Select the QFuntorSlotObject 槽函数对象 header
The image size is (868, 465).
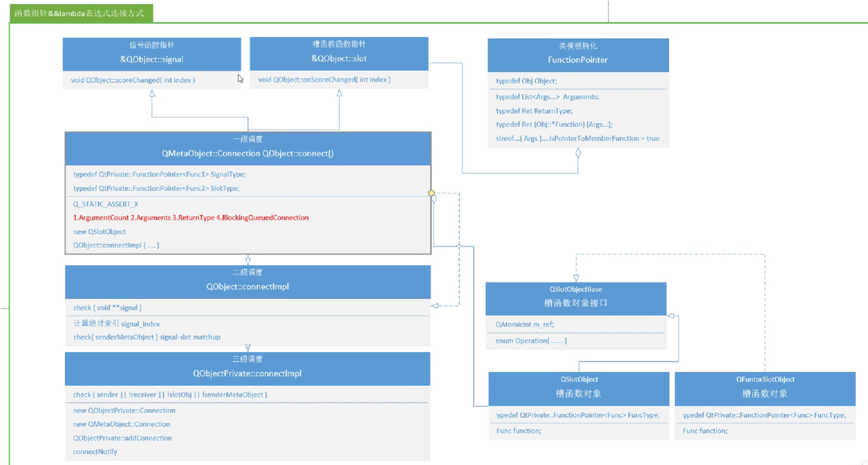(x=765, y=389)
